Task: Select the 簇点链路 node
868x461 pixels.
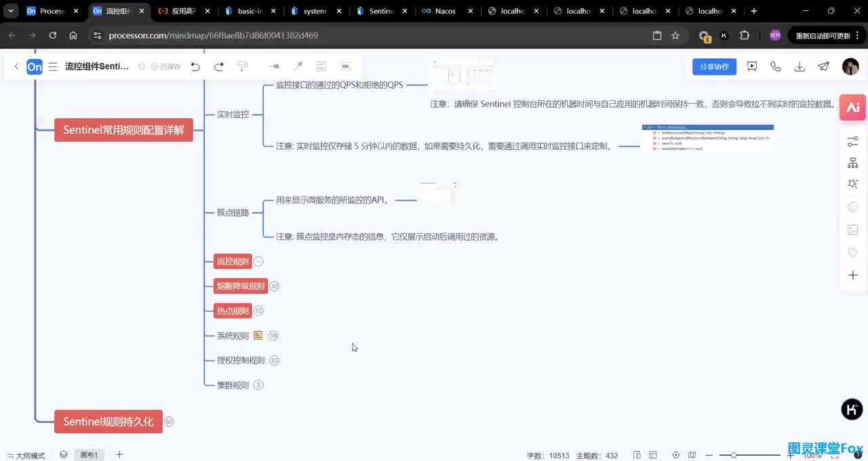Action: [x=233, y=212]
